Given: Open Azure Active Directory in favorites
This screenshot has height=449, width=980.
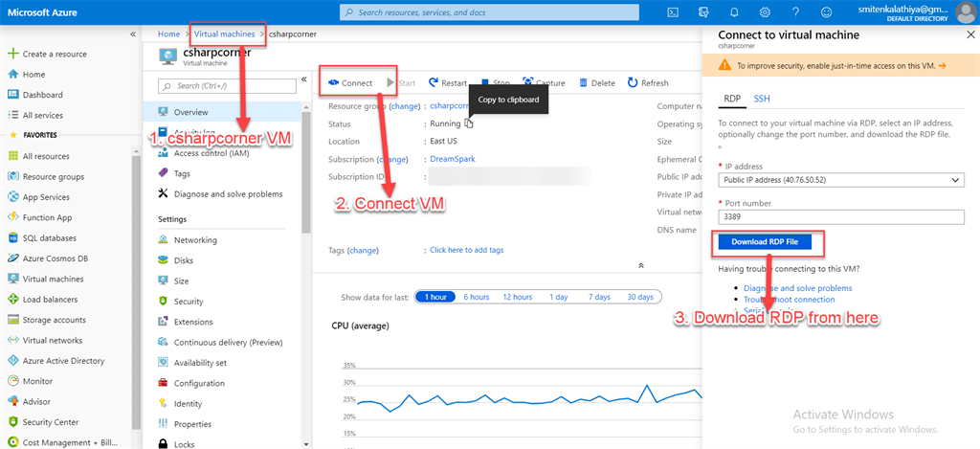Looking at the screenshot, I should coord(63,361).
